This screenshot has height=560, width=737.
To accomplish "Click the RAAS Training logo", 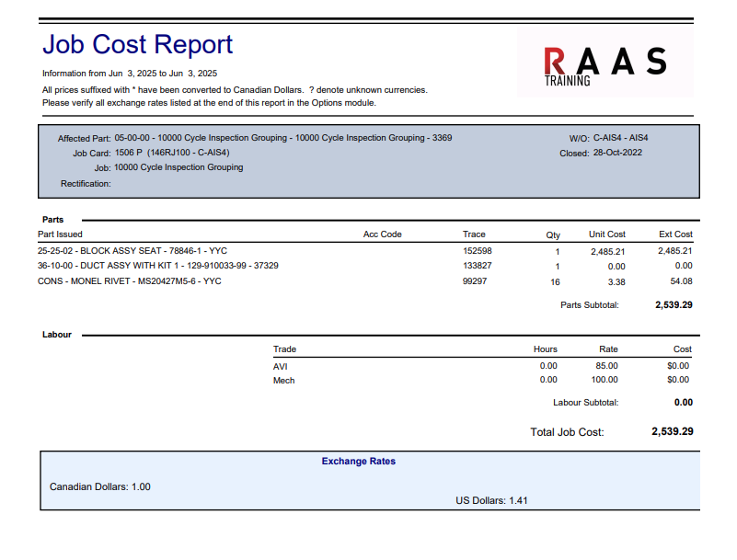I will tap(605, 63).
